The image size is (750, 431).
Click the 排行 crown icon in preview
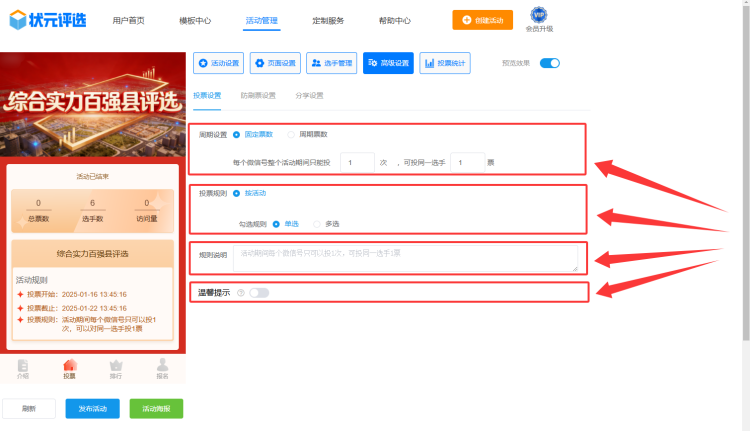click(x=116, y=369)
